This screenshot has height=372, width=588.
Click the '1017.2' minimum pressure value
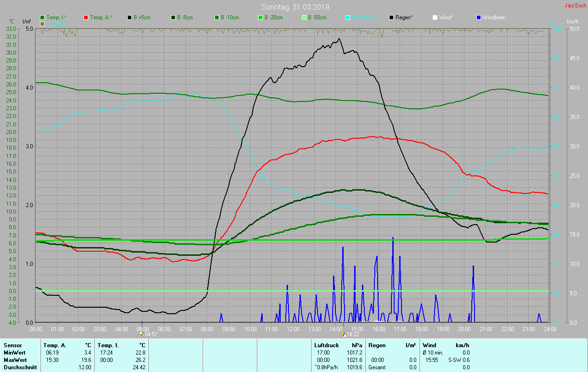[354, 353]
